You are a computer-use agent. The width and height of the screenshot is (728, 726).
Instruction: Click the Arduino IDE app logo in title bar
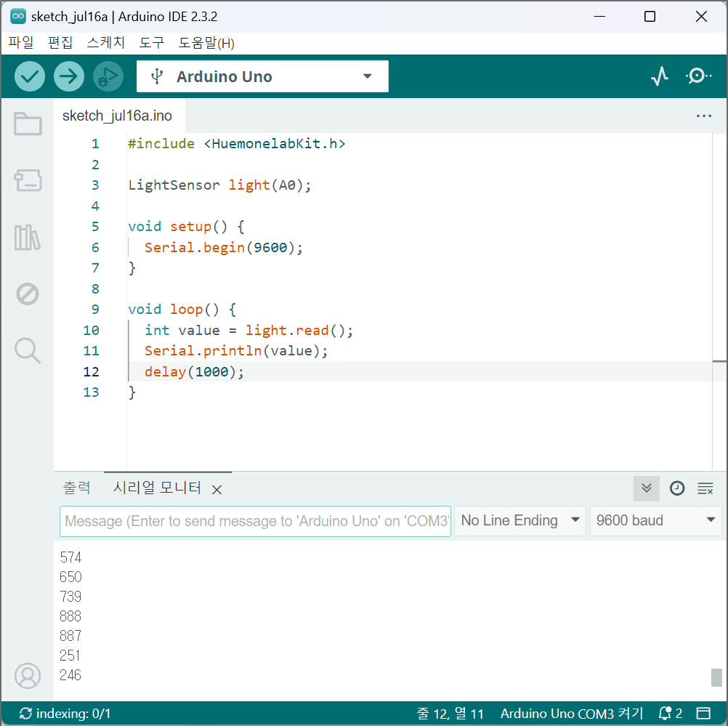click(18, 16)
